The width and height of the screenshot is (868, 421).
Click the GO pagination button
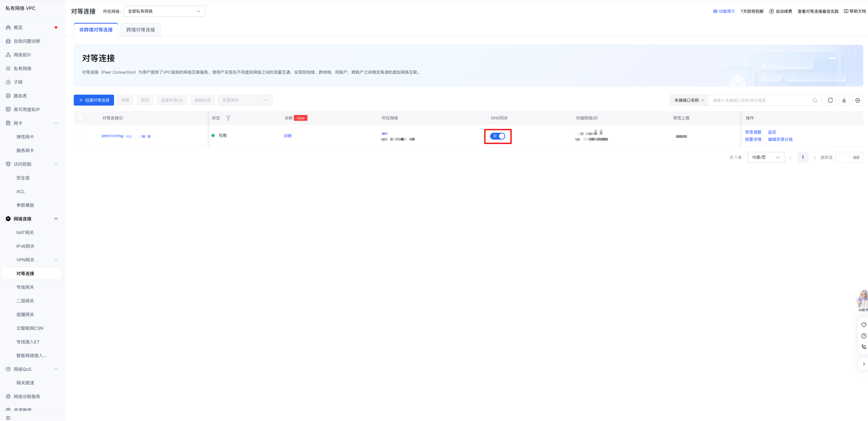click(x=856, y=158)
